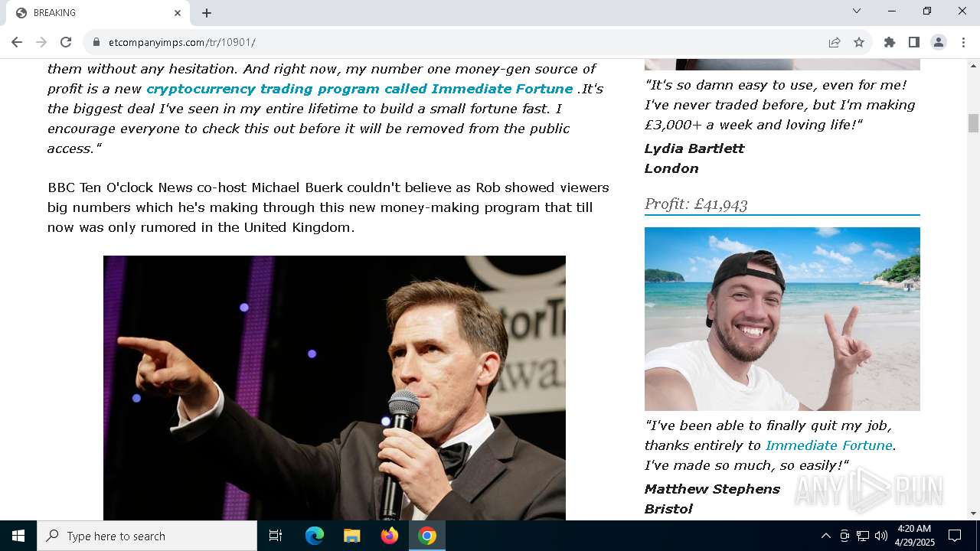Open File Explorer from taskbar
This screenshot has width=980, height=551.
pyautogui.click(x=352, y=536)
